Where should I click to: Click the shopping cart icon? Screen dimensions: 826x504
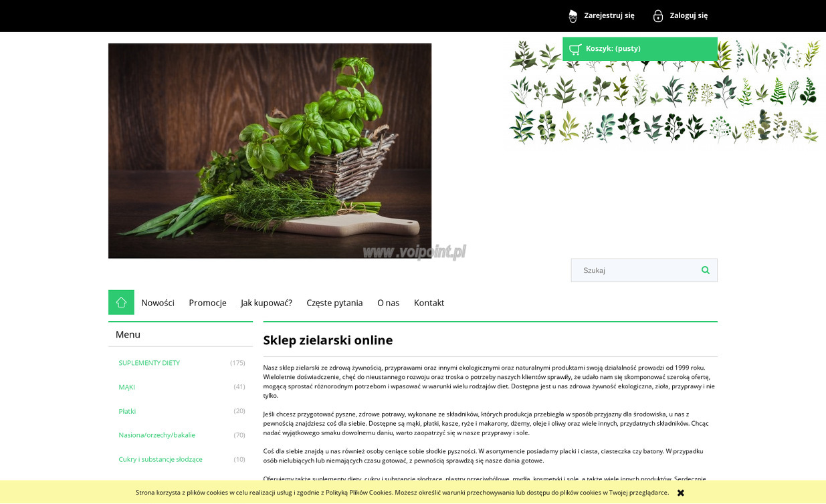pyautogui.click(x=575, y=49)
